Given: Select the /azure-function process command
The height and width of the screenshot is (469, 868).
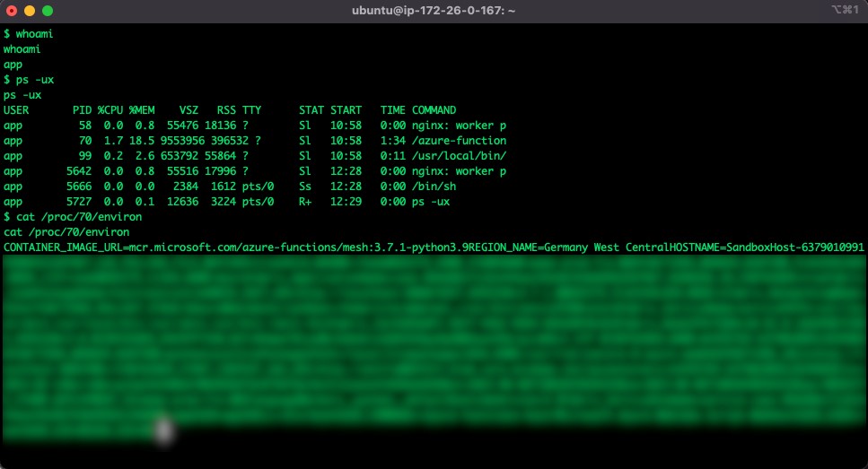Looking at the screenshot, I should 459,141.
